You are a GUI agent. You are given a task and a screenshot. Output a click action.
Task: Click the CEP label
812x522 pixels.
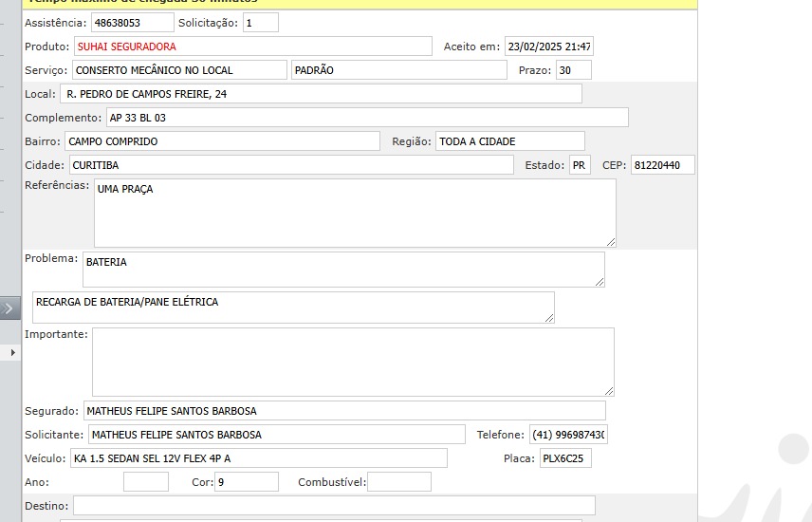(x=614, y=165)
